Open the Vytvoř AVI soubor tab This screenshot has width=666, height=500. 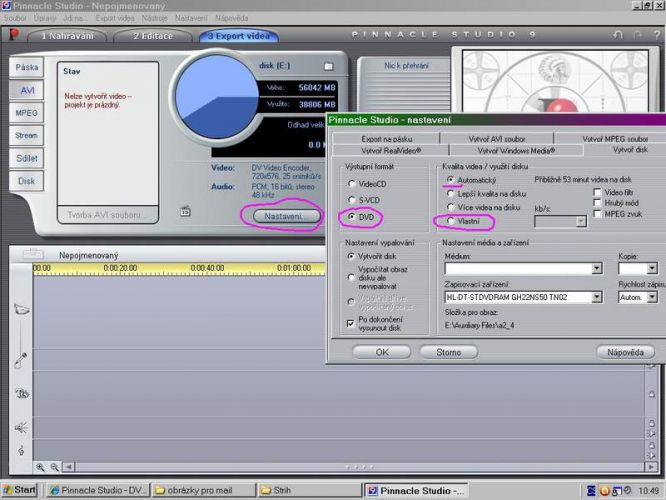[497, 139]
